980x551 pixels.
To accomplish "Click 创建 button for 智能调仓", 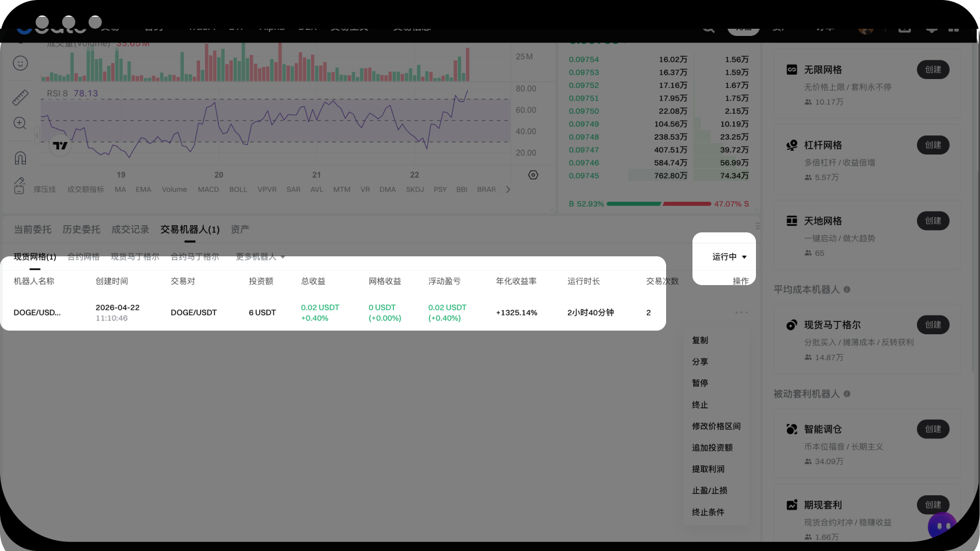I will tap(933, 429).
